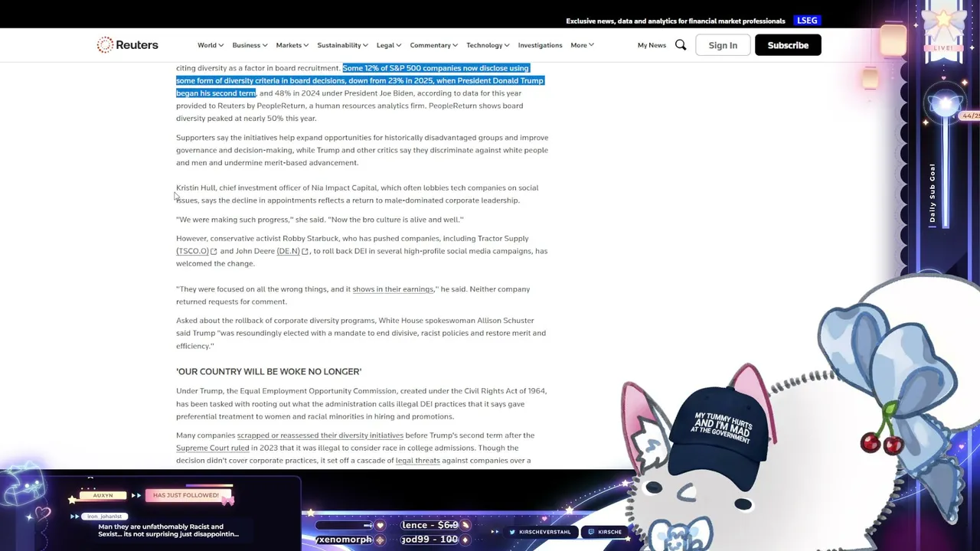Viewport: 980px width, 551px height.
Task: Expand the Legal menu
Action: 388,45
